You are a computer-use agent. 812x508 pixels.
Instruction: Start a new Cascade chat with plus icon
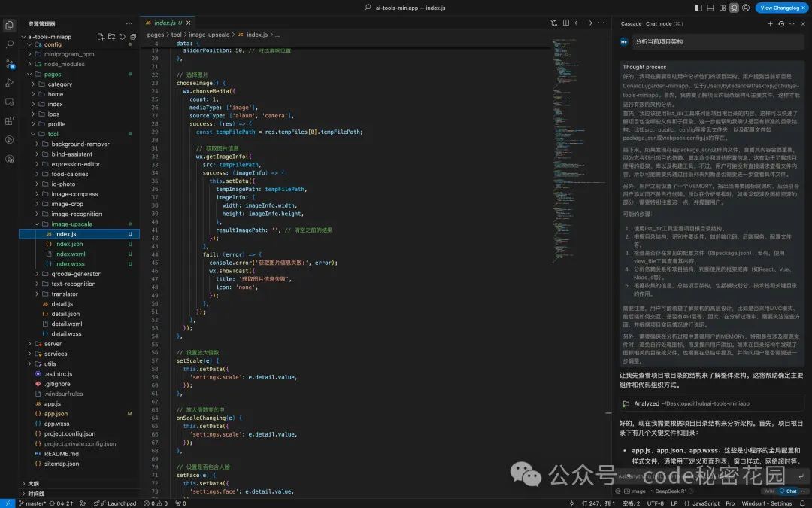(x=771, y=24)
